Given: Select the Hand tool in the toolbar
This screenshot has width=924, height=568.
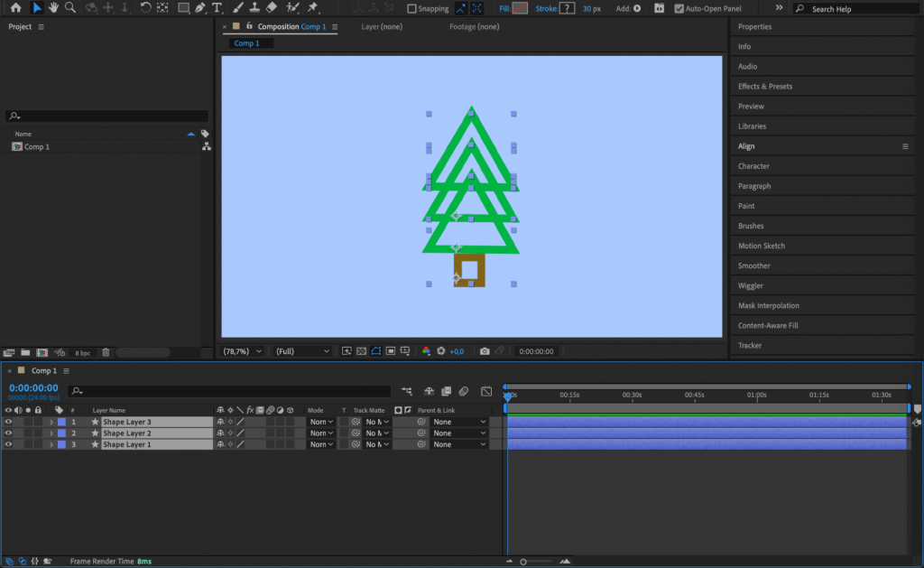Looking at the screenshot, I should click(x=53, y=8).
